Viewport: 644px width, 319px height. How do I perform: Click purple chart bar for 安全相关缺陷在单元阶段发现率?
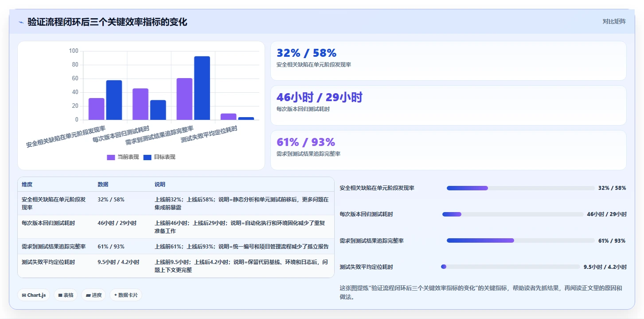pyautogui.click(x=96, y=109)
